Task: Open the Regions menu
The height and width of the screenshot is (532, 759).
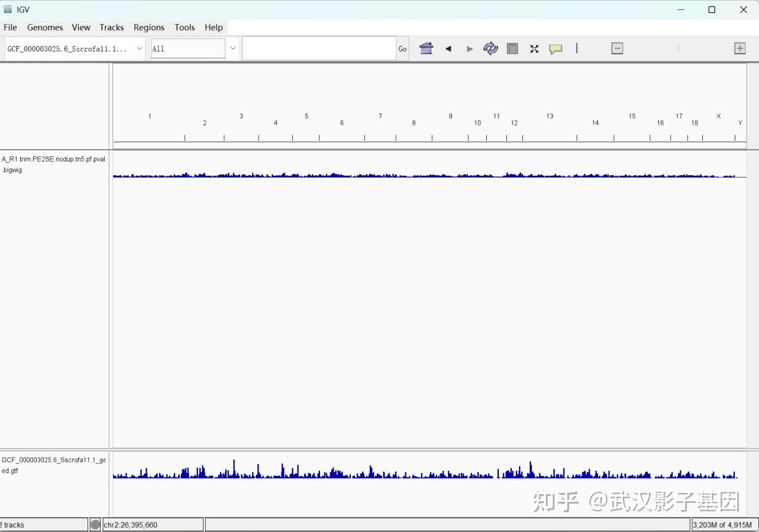Action: coord(148,27)
